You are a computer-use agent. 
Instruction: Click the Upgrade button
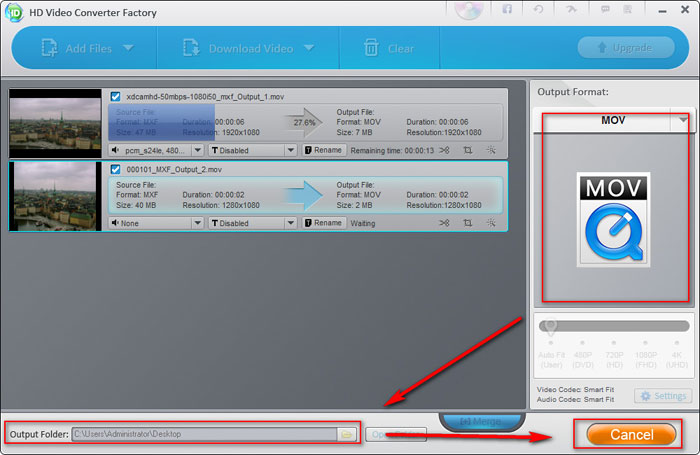pyautogui.click(x=626, y=48)
